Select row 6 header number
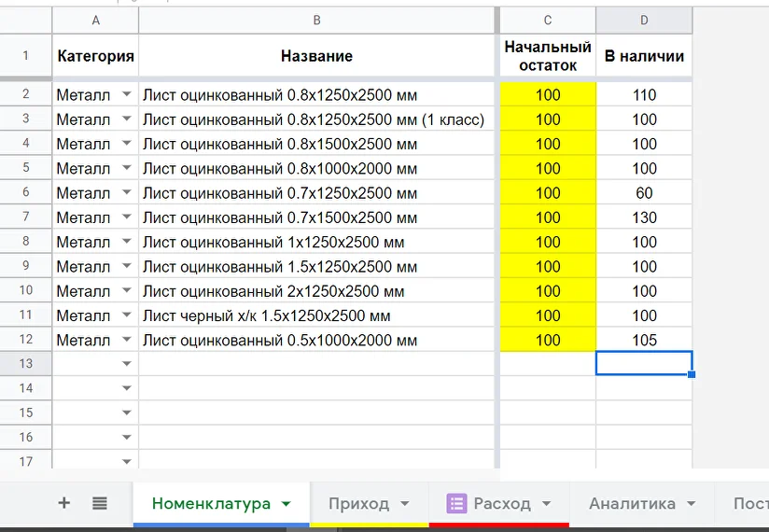This screenshot has height=532, width=769. [25, 191]
